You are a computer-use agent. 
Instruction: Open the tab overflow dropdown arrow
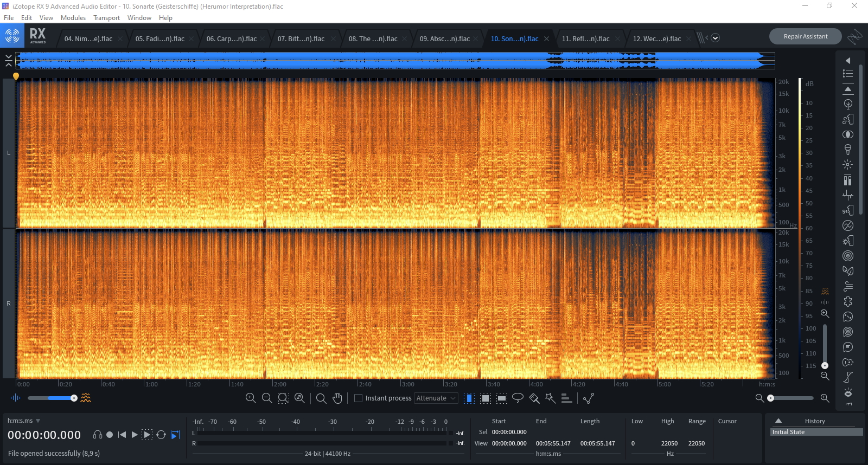coord(715,38)
